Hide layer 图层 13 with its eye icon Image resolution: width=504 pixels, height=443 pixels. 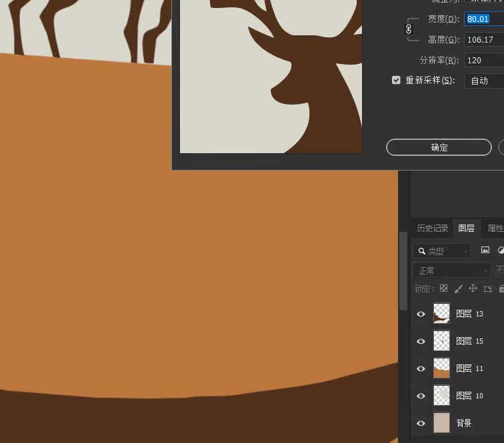[x=421, y=314]
